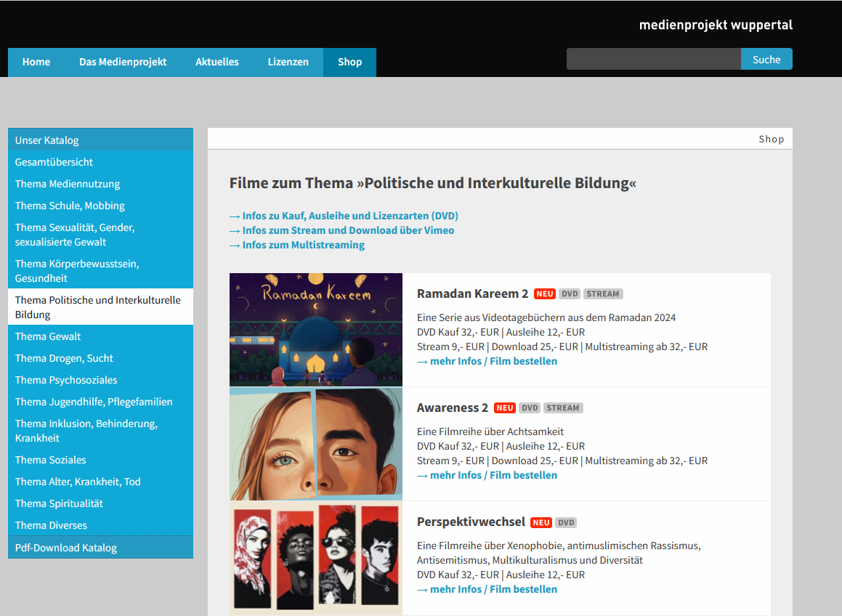
Task: Select Thema Mediennutzung category
Action: [100, 184]
